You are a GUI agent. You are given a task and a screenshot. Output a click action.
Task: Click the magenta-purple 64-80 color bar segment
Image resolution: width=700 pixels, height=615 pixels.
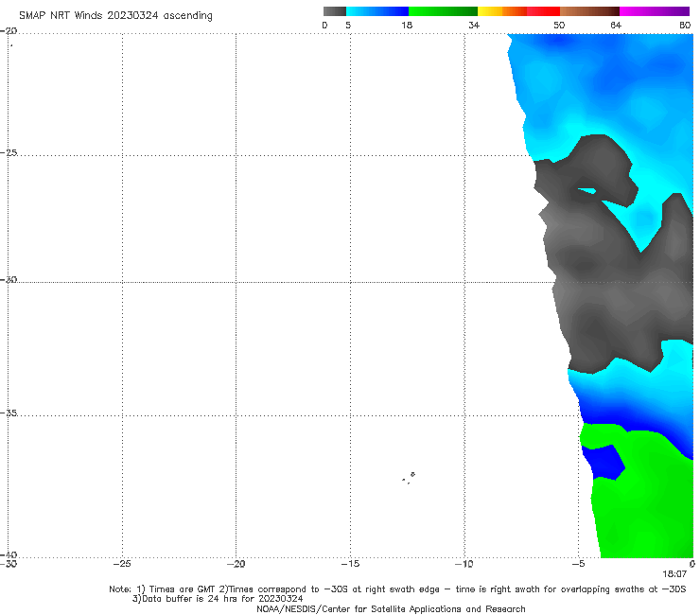point(655,11)
